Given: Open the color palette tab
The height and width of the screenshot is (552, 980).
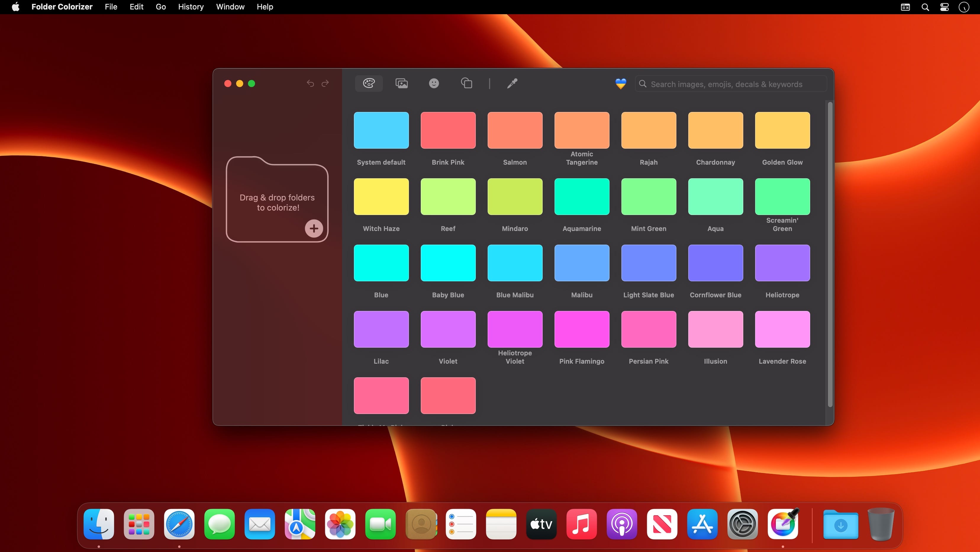Looking at the screenshot, I should coord(369,83).
